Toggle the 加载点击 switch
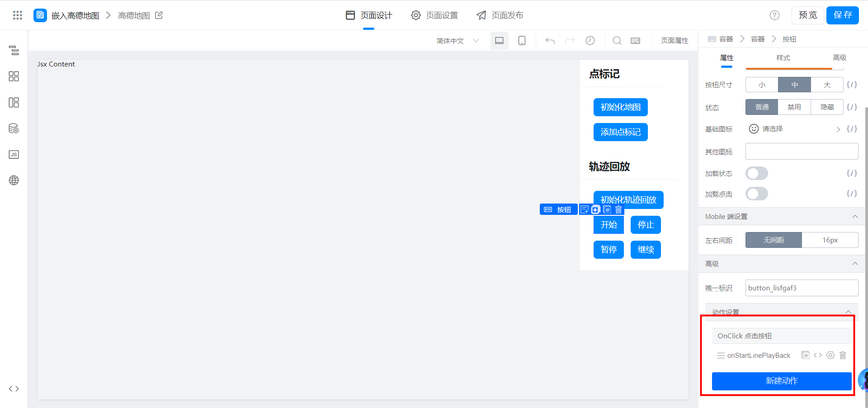 click(x=757, y=194)
